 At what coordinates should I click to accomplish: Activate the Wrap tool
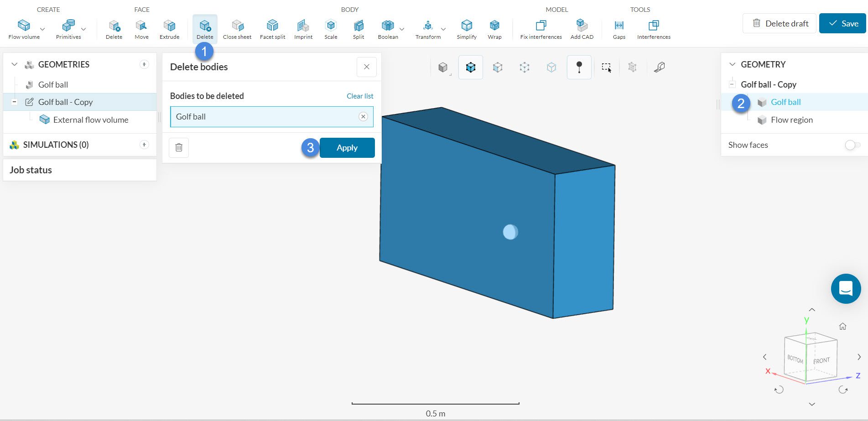(494, 29)
